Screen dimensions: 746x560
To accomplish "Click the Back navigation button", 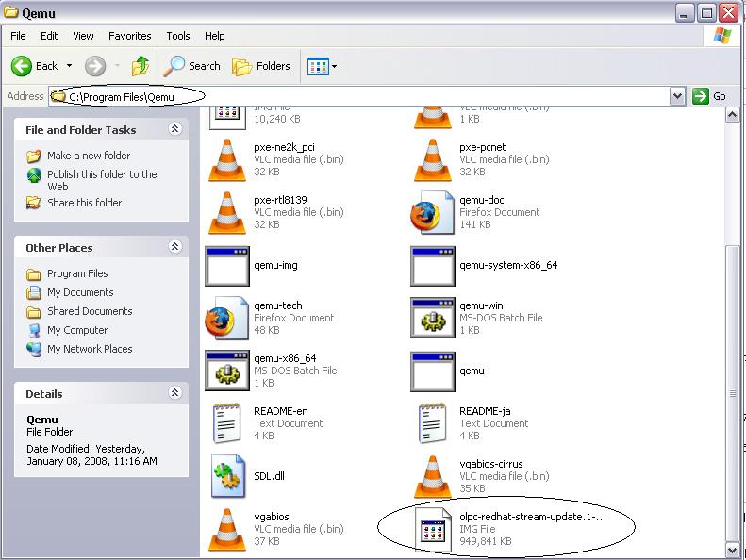I will (35, 66).
